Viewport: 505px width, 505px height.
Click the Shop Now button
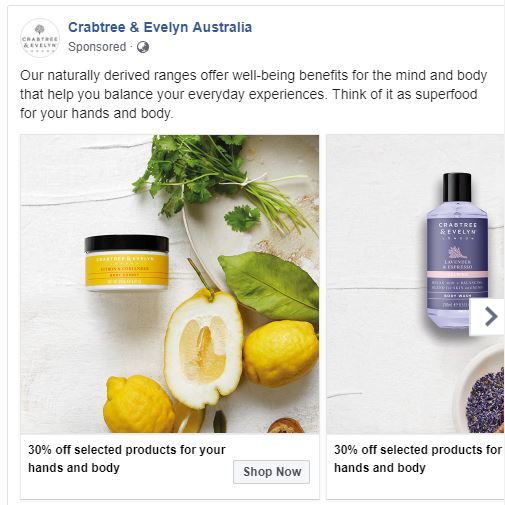pos(271,472)
